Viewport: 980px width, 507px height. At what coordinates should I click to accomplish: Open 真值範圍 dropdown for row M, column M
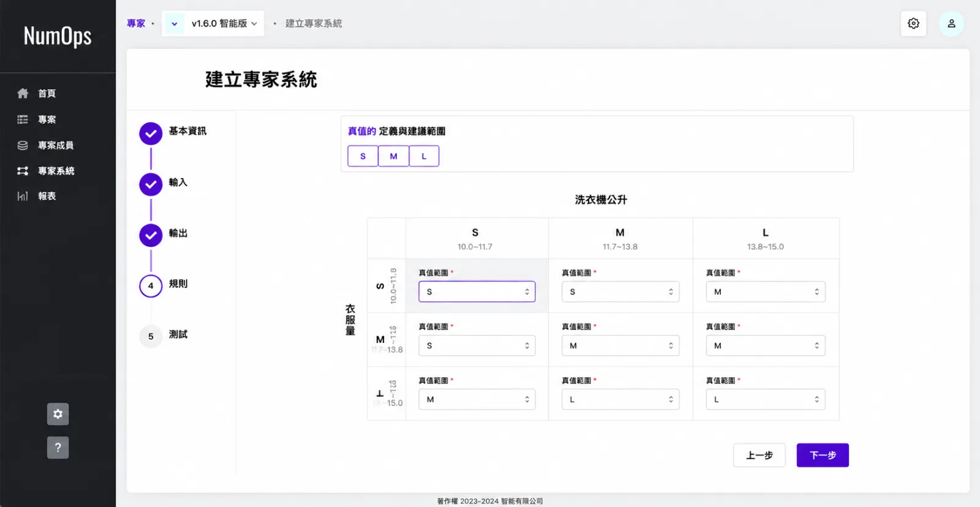click(620, 345)
